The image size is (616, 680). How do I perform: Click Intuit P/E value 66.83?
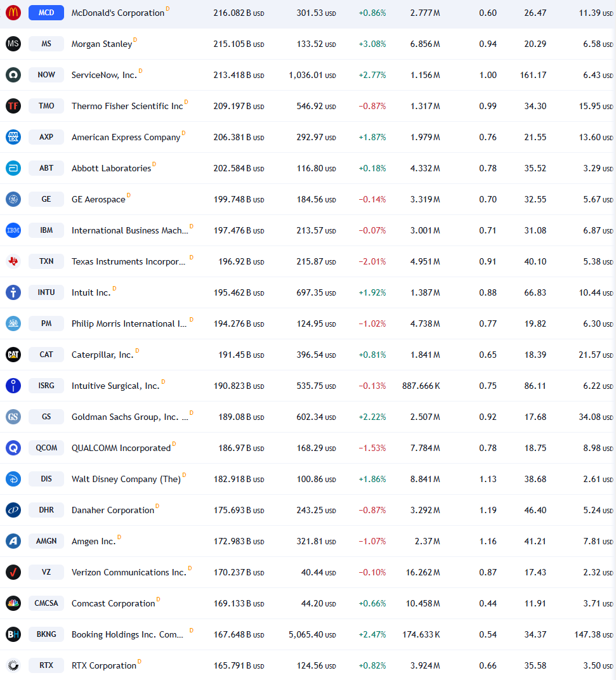[x=535, y=292]
